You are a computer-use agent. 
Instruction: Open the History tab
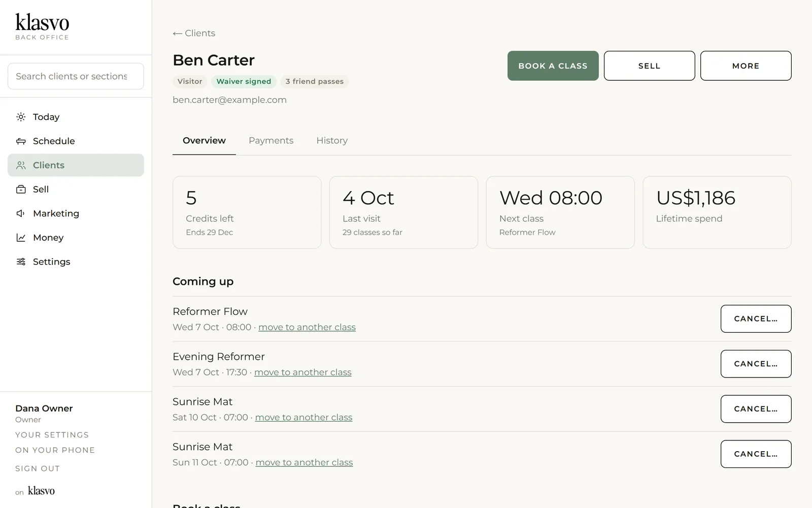(332, 141)
